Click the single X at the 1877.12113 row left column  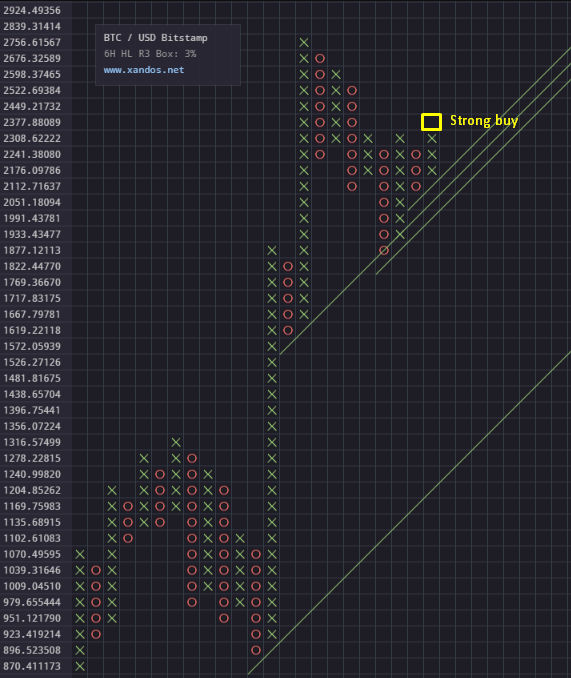(x=272, y=250)
